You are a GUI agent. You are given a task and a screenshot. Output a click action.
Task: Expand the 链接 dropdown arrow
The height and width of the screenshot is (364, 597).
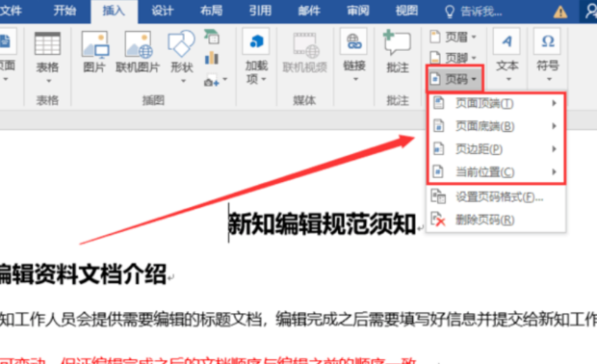[355, 79]
